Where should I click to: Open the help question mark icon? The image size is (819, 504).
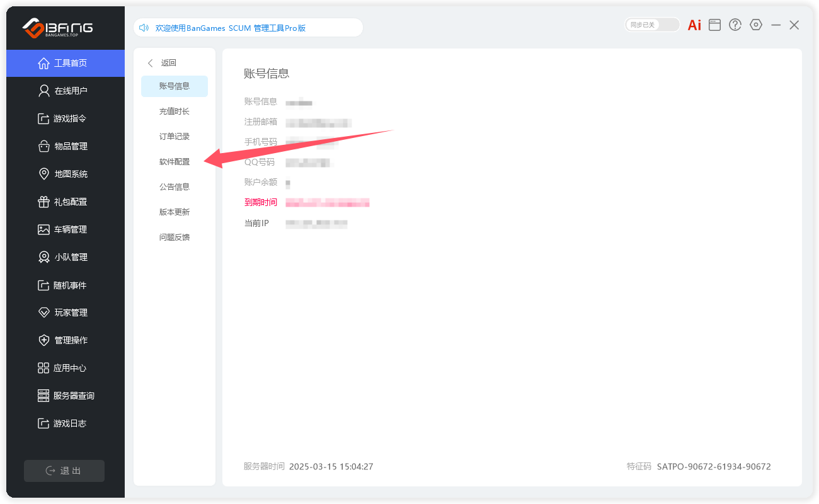tap(735, 25)
